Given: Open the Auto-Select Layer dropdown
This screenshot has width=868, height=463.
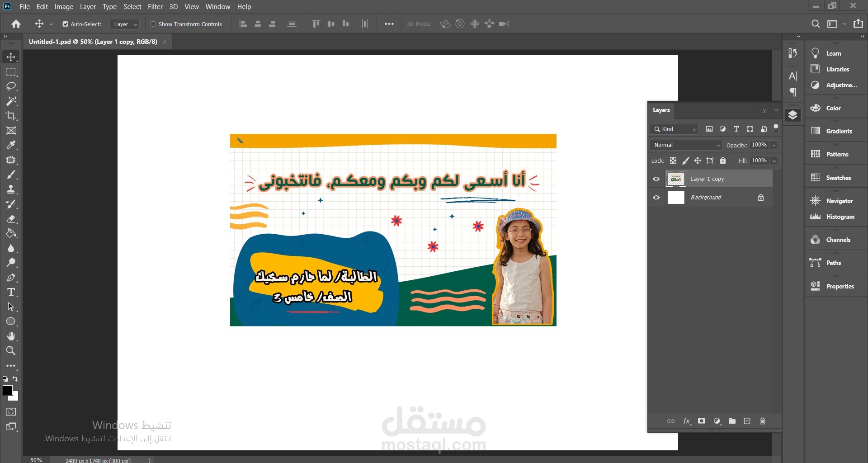Looking at the screenshot, I should (124, 24).
